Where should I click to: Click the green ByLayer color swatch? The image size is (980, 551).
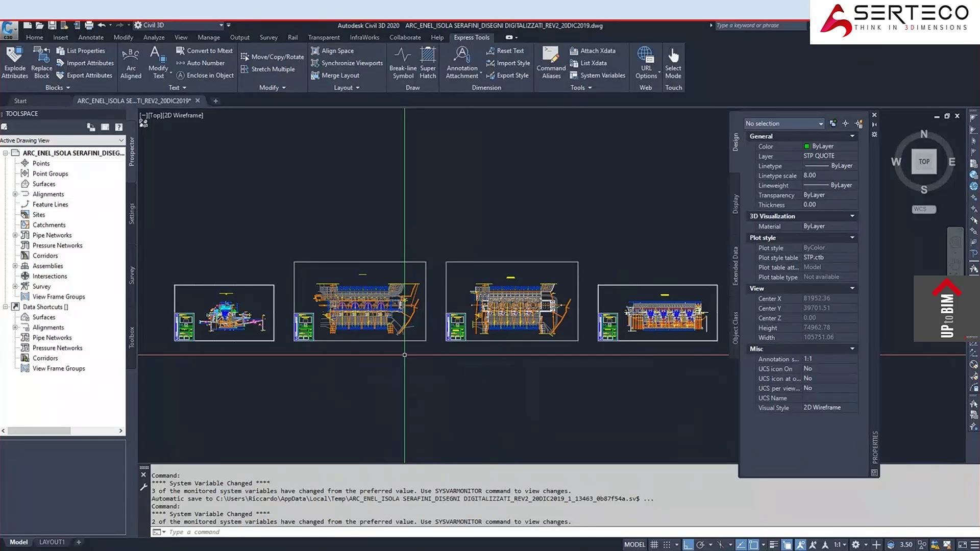[x=807, y=146]
